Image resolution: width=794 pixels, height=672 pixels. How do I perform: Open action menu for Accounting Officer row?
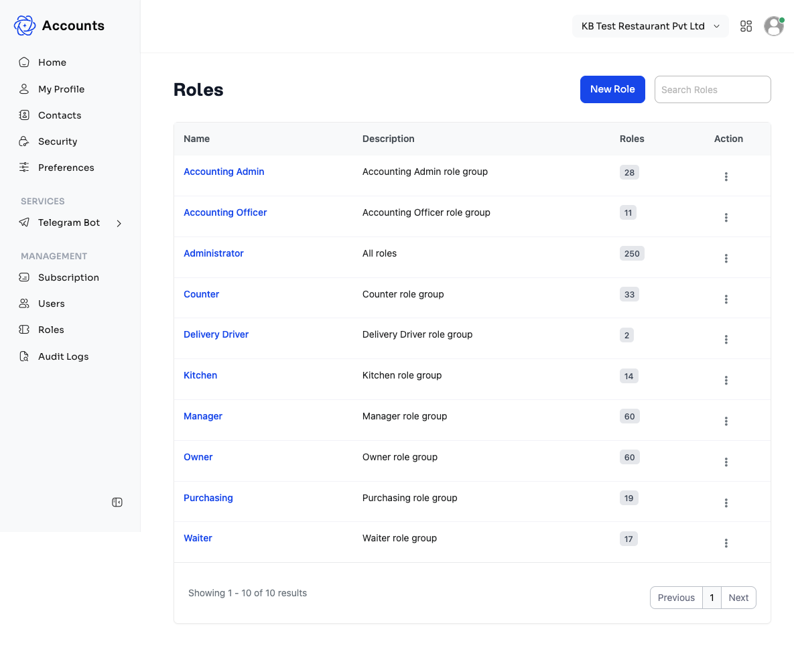point(726,218)
